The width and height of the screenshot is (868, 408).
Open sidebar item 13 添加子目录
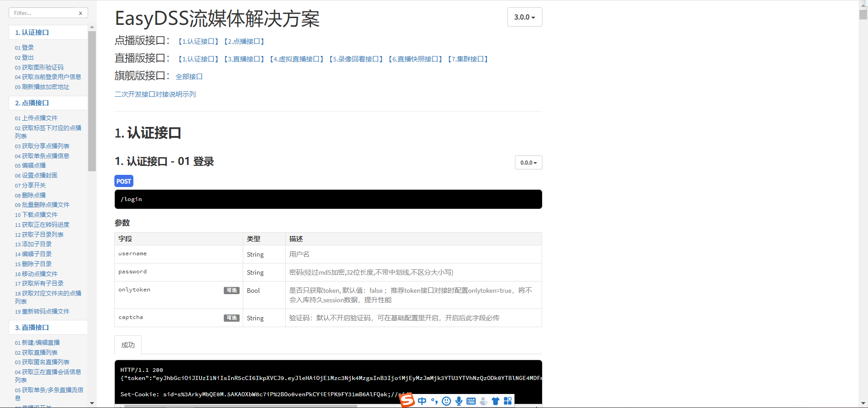click(x=33, y=244)
